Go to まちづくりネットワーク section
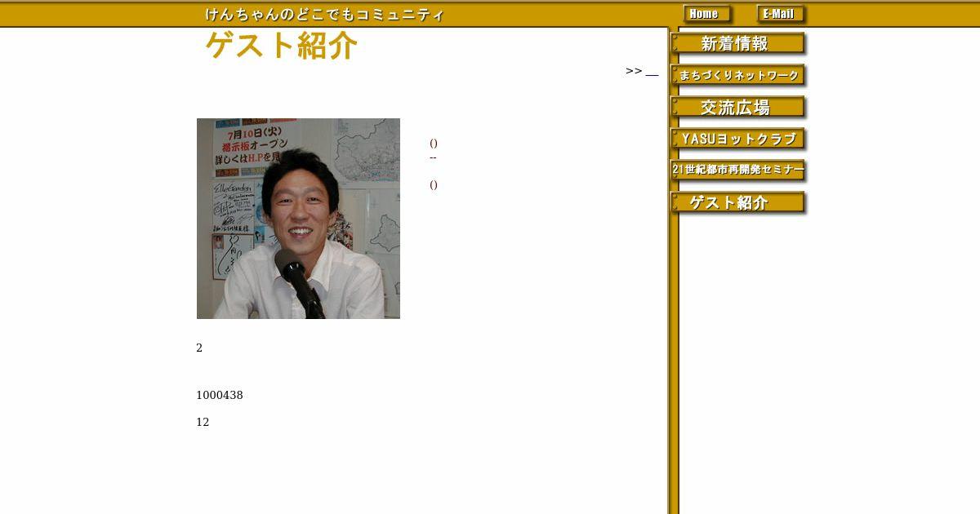 738,76
